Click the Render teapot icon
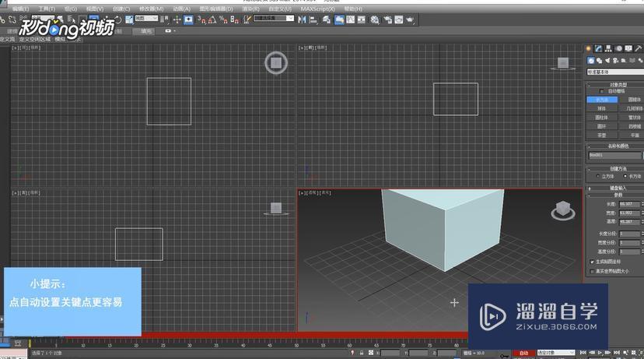This screenshot has width=644, height=359. point(410,19)
